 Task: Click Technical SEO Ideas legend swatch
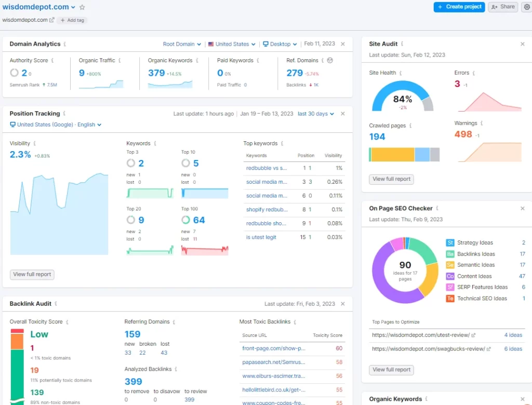pyautogui.click(x=450, y=299)
